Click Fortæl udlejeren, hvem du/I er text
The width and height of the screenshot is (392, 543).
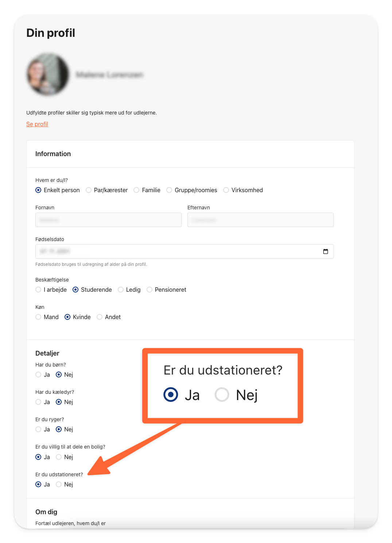[70, 523]
